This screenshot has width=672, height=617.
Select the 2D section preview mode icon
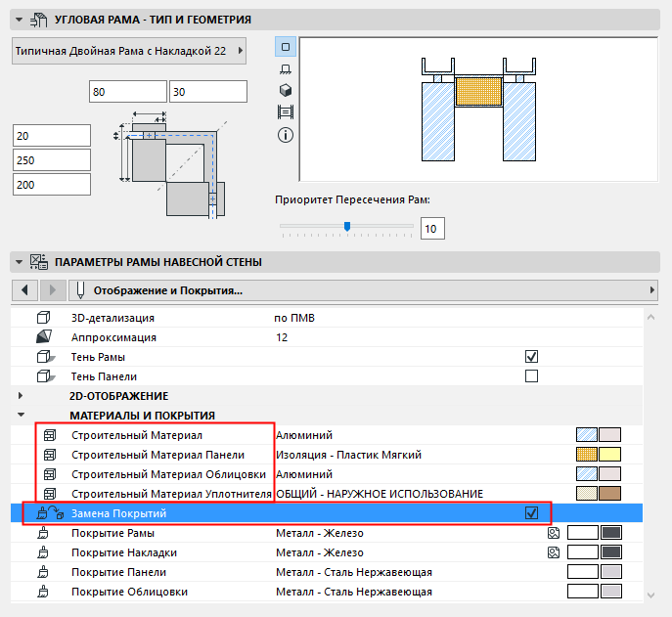click(x=286, y=47)
